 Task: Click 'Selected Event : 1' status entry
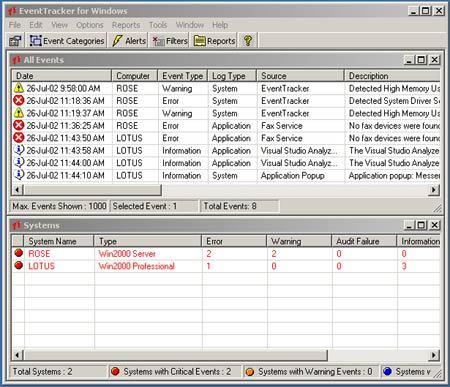(x=154, y=206)
